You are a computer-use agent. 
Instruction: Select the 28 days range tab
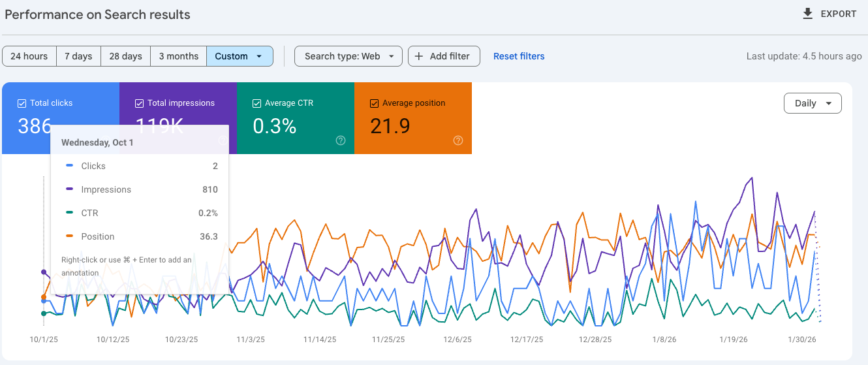[x=125, y=56]
